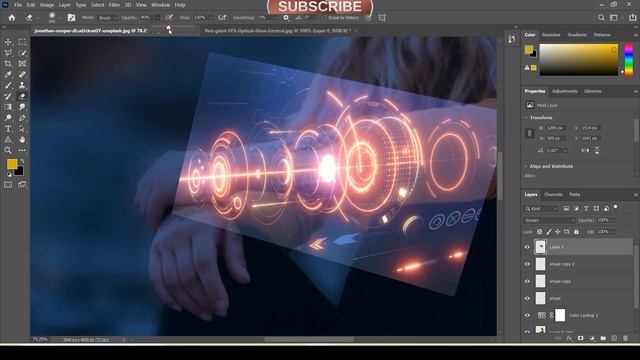Image resolution: width=640 pixels, height=360 pixels.
Task: Select the Hand tool
Action: [x=22, y=140]
